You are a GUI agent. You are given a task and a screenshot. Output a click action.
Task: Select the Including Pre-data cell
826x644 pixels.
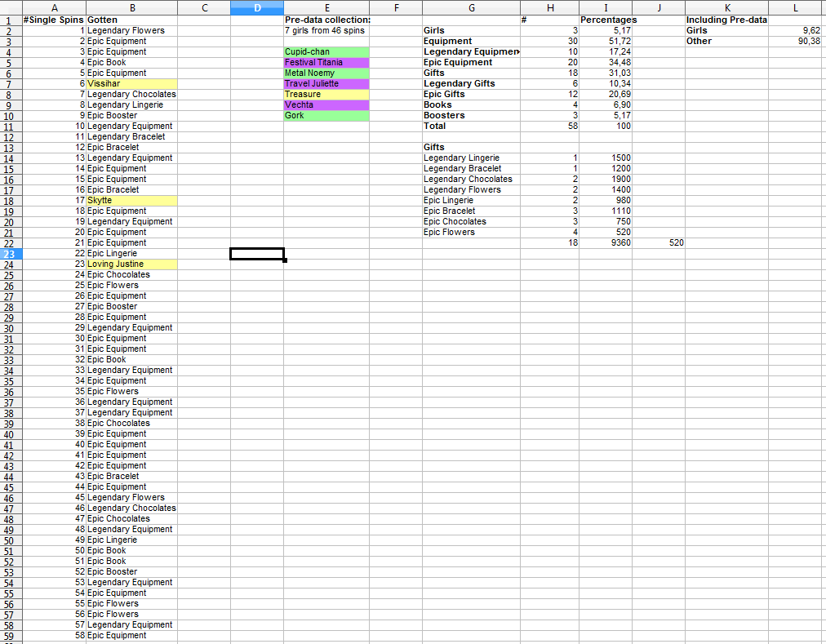[726, 20]
